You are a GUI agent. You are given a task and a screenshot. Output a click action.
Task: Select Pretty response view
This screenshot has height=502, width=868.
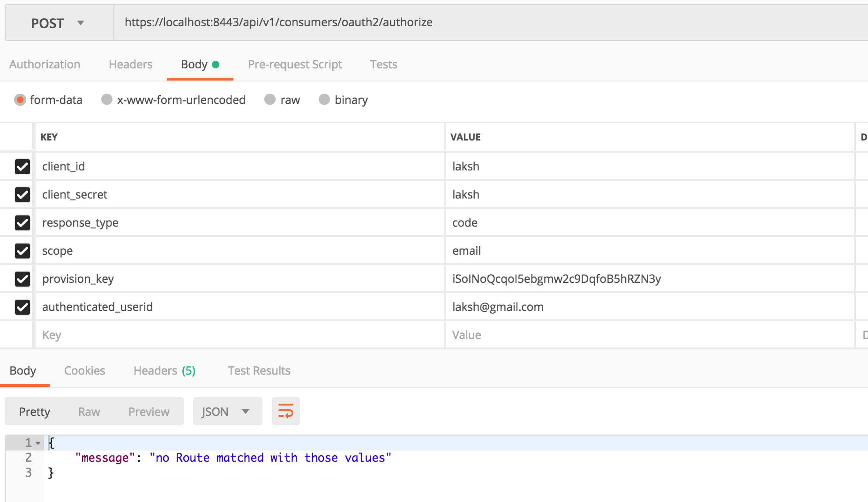click(x=35, y=412)
